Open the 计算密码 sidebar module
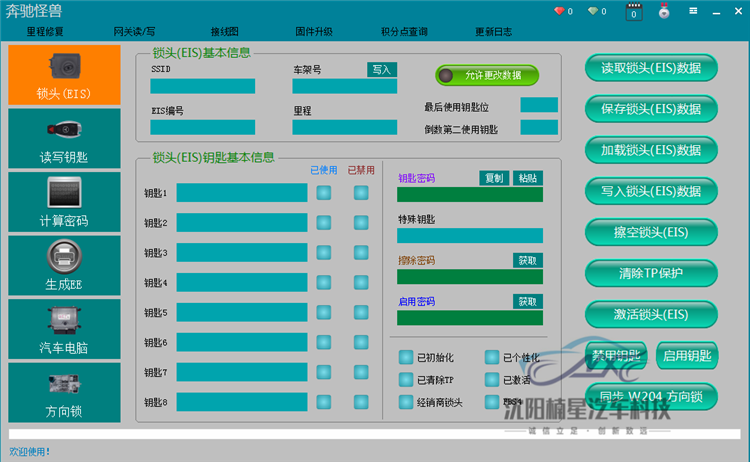The height and width of the screenshot is (462, 750). pos(64,201)
